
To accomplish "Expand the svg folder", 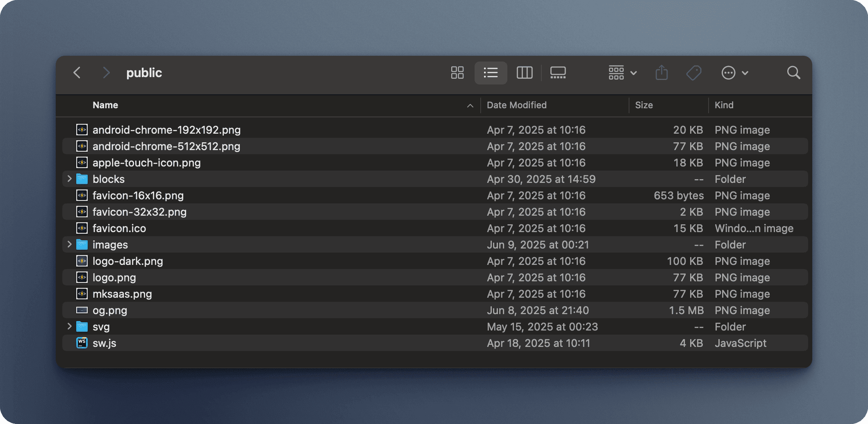I will coord(69,326).
